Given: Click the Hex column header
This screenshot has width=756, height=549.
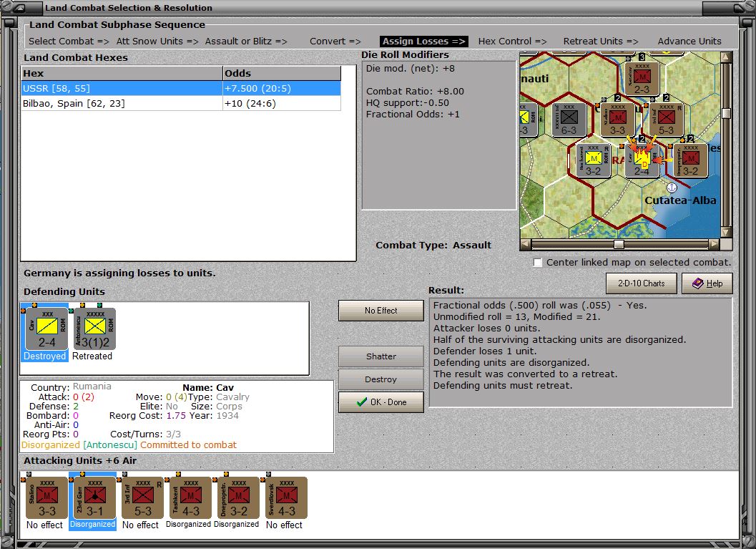Looking at the screenshot, I should click(x=122, y=73).
